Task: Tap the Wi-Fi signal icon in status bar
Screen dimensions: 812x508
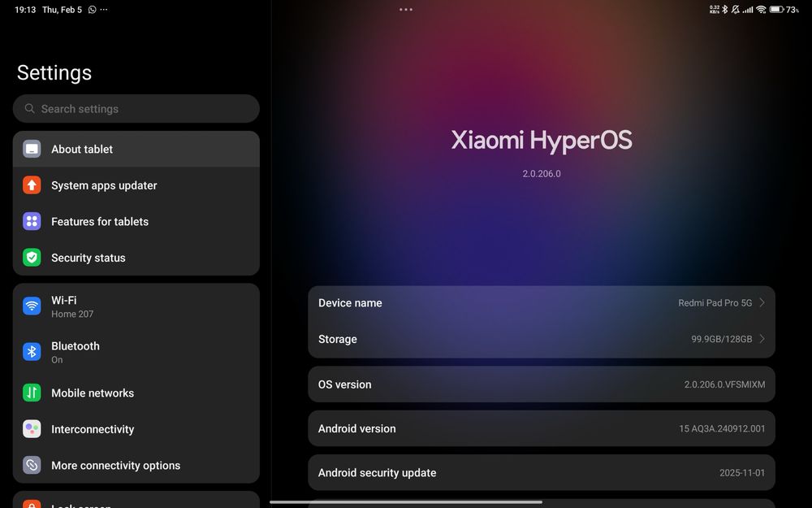Action: (x=761, y=9)
